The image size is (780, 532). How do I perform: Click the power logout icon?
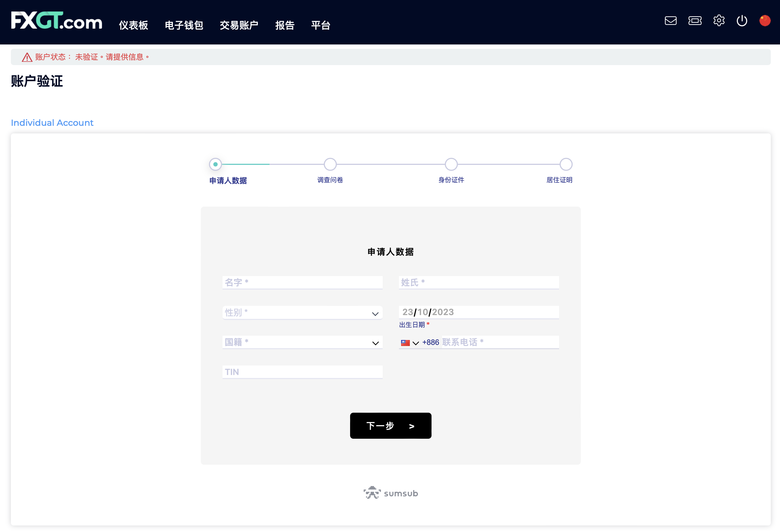pos(742,21)
